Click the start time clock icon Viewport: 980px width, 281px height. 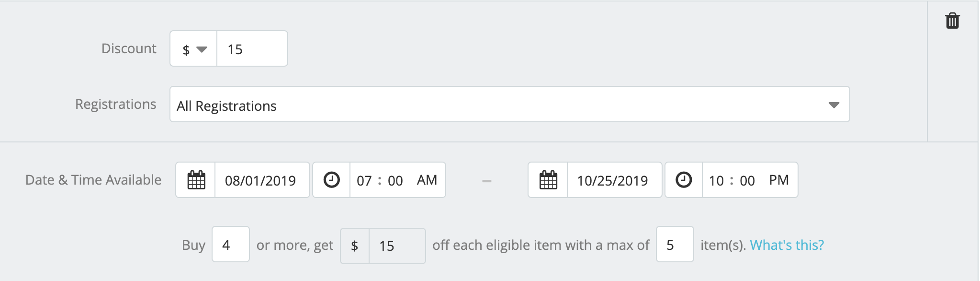click(x=331, y=180)
